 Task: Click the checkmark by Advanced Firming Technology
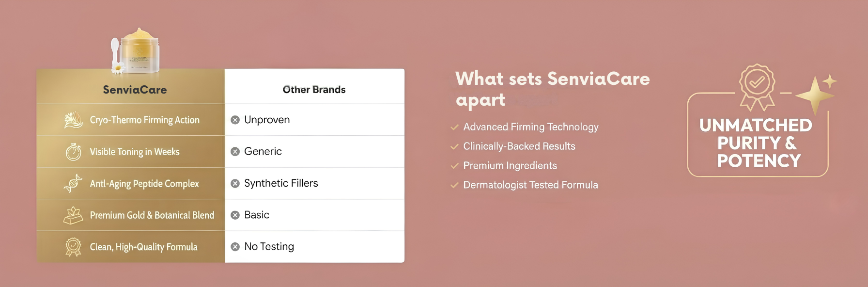454,128
